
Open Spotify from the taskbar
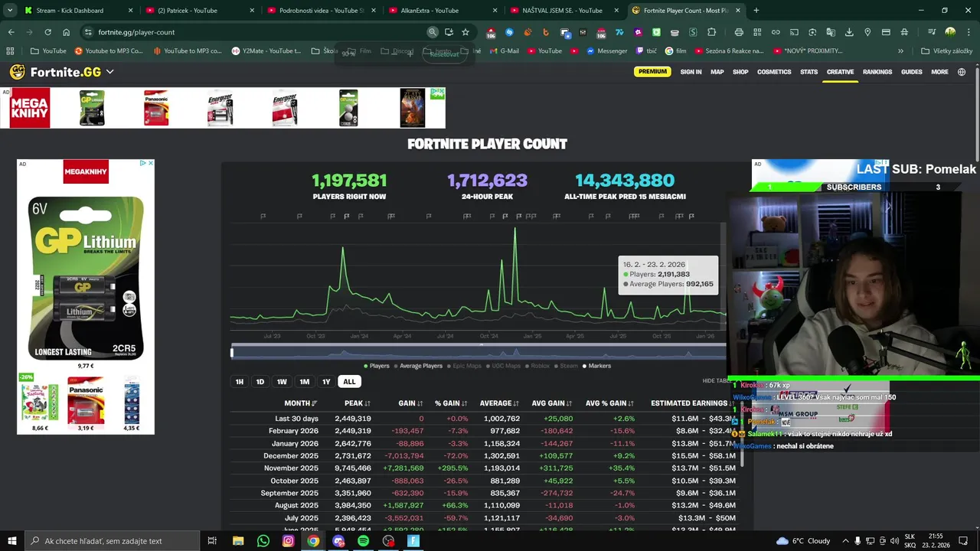coord(363,541)
